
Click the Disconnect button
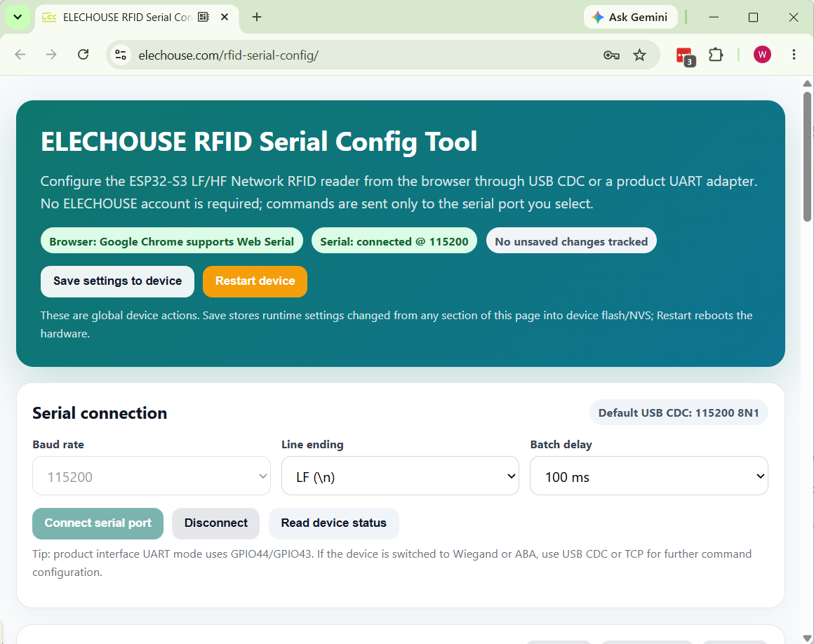coord(215,523)
